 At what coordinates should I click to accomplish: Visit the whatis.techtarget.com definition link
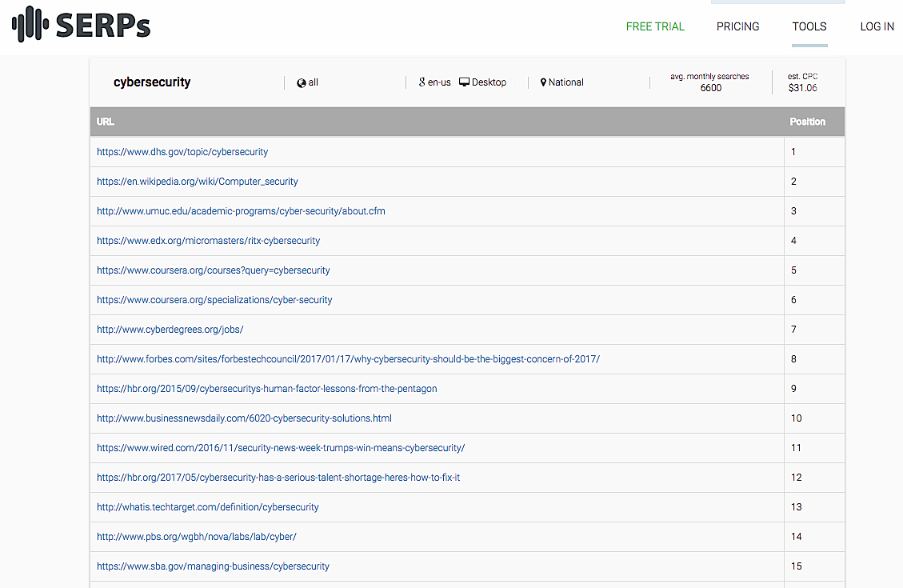[208, 506]
